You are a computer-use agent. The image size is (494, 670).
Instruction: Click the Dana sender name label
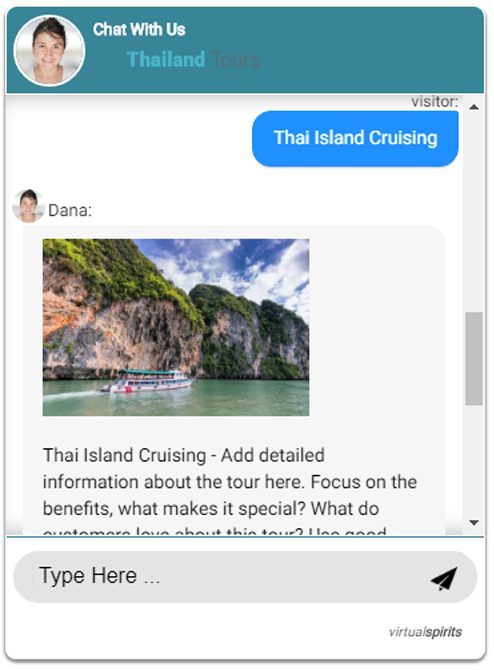[70, 210]
